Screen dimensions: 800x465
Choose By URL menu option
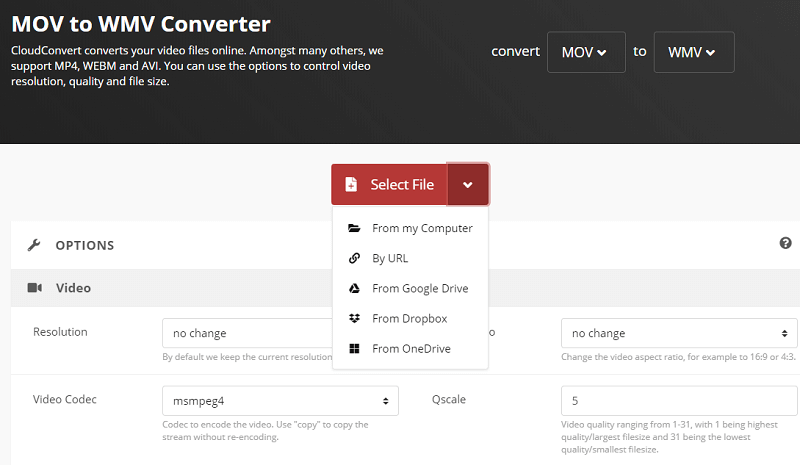[390, 258]
